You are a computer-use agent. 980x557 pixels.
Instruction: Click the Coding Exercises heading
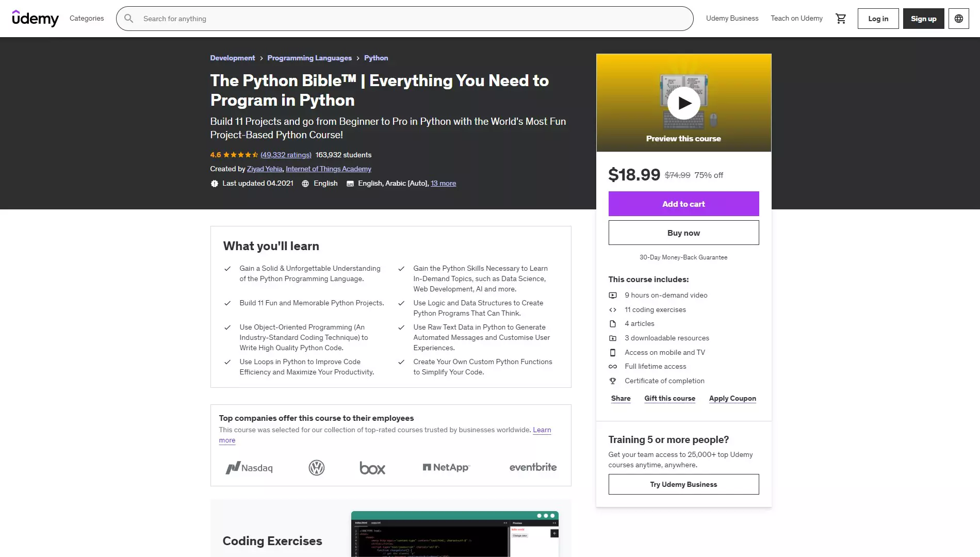[x=272, y=541]
